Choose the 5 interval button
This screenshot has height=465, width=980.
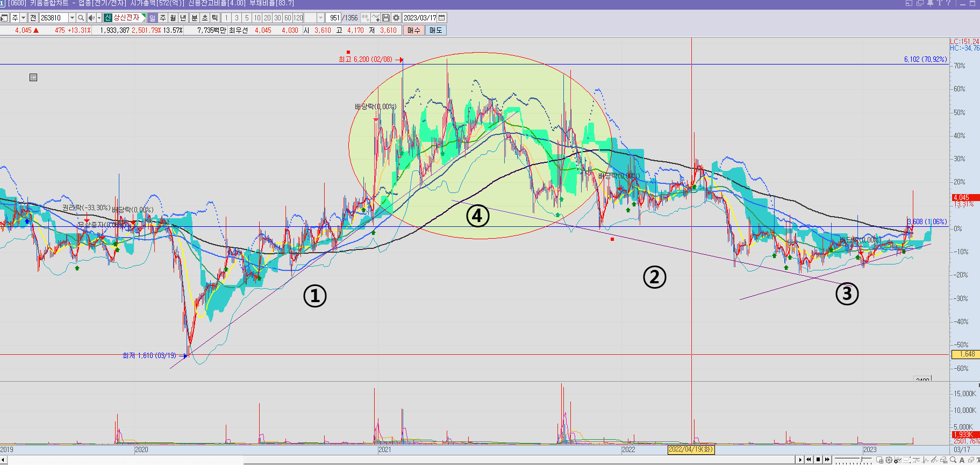(247, 18)
